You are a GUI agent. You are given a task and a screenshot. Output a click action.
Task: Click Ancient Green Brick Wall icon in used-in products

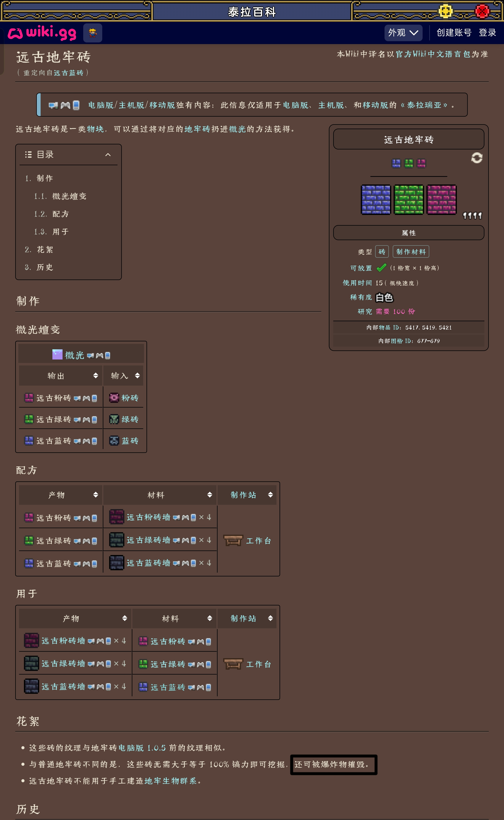(x=31, y=664)
